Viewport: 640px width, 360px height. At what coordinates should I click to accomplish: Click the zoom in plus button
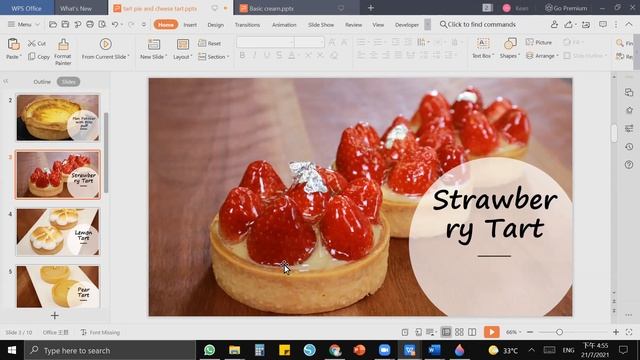pos(616,332)
